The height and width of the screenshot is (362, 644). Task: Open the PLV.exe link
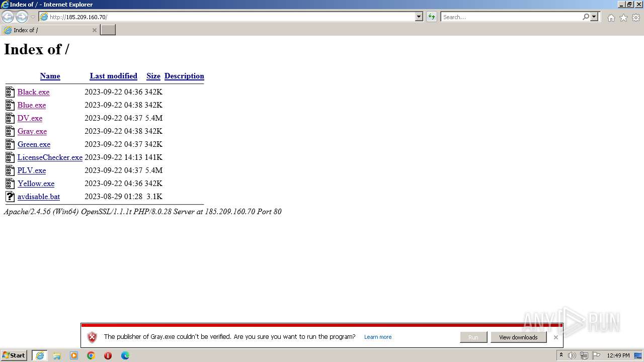pyautogui.click(x=32, y=170)
